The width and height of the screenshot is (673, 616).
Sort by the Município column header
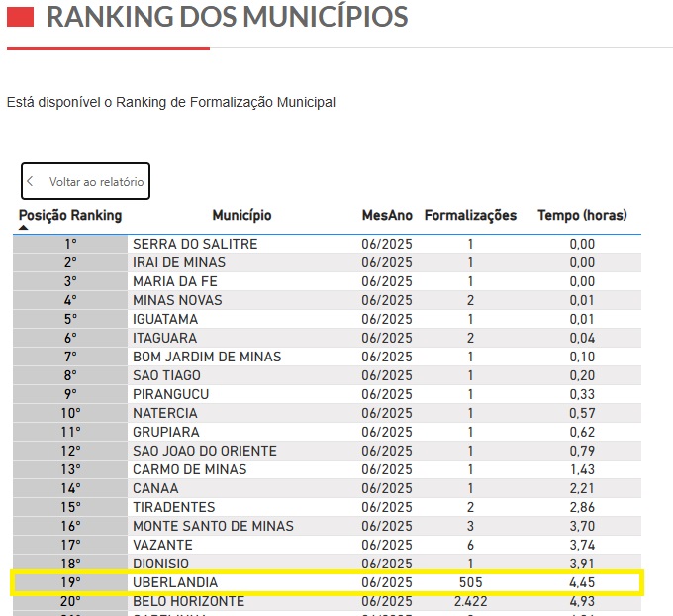241,215
